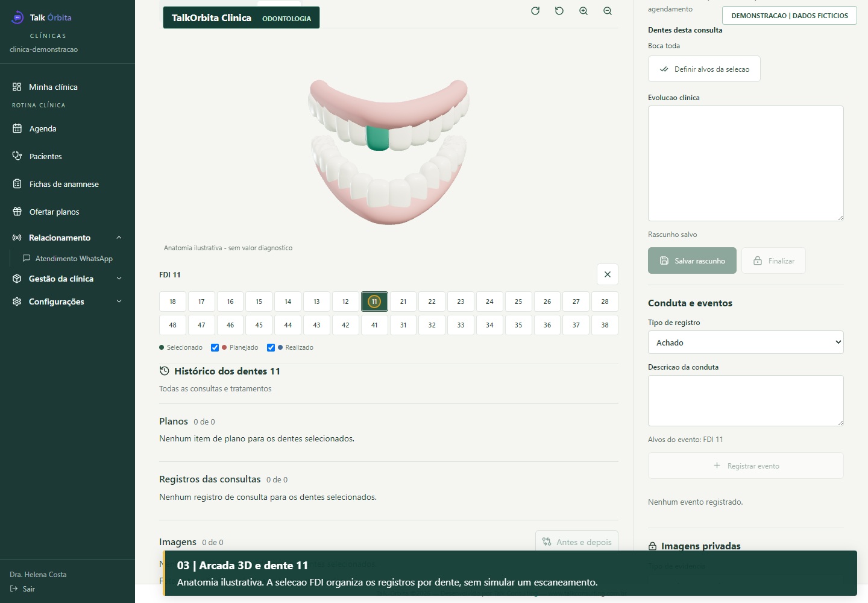Click the counter-clockwise rotate arrow above the 3D arch
The height and width of the screenshot is (603, 868).
coord(559,11)
